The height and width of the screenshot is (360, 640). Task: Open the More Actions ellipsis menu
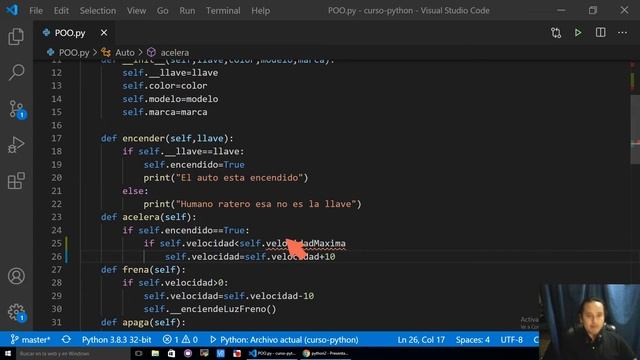tap(622, 33)
